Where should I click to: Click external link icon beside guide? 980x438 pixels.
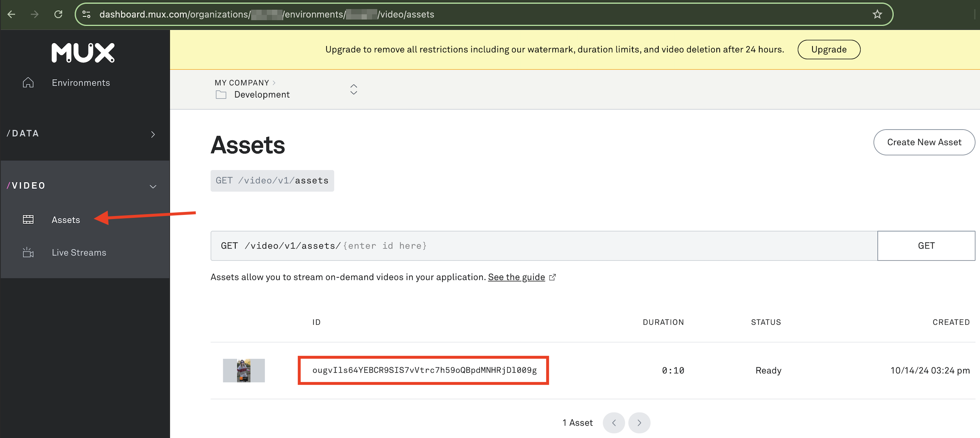(552, 277)
